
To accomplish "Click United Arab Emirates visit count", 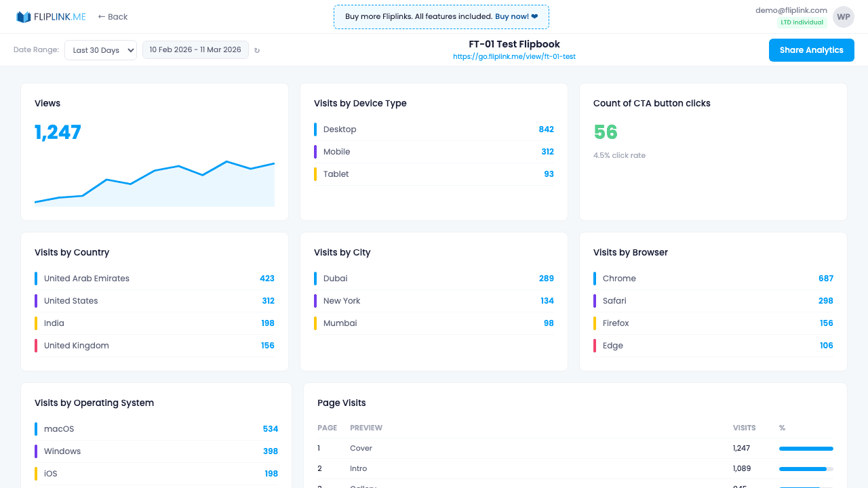I will tap(267, 278).
